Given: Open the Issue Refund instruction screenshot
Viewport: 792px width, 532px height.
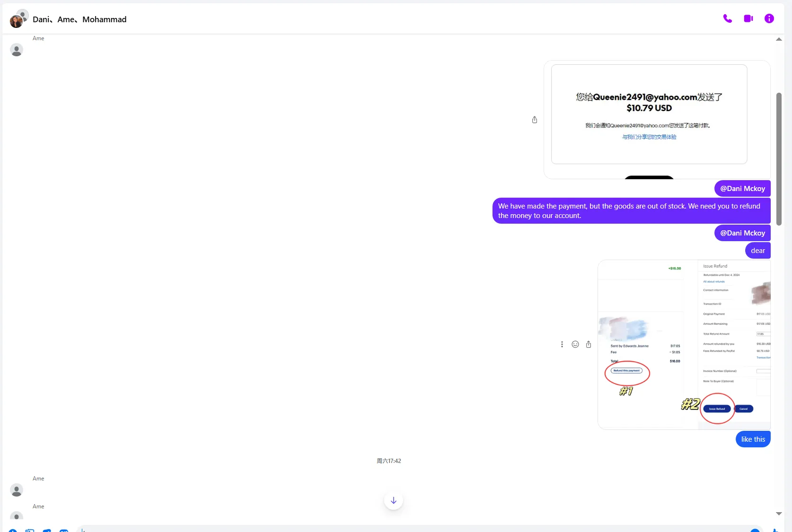Looking at the screenshot, I should click(684, 344).
